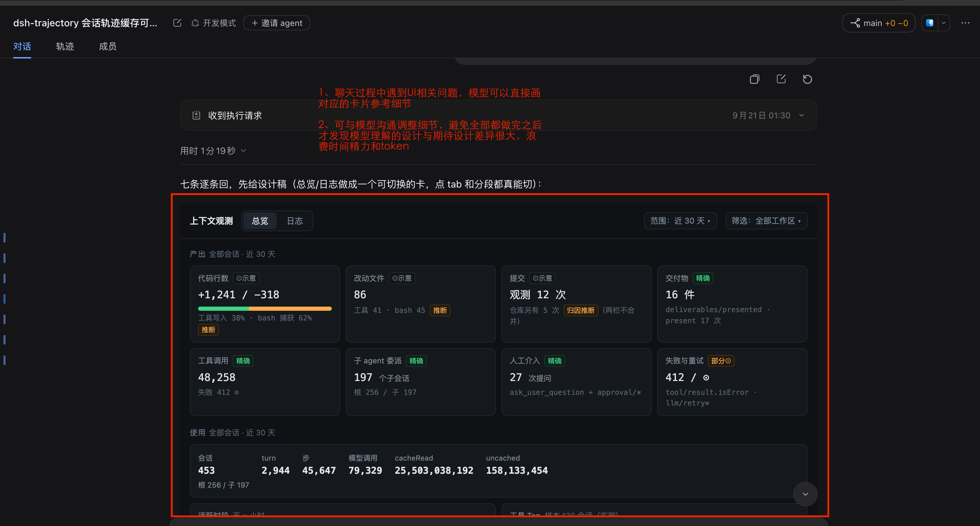Click the 精确 badge on 交付物 card
The height and width of the screenshot is (526, 980).
click(x=703, y=278)
